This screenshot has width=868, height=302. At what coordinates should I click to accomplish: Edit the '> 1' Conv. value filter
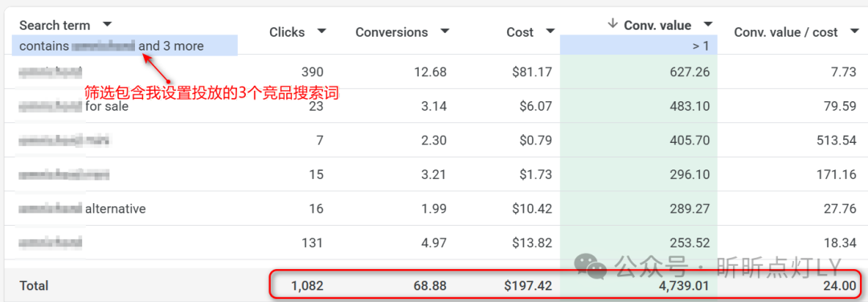pos(639,46)
